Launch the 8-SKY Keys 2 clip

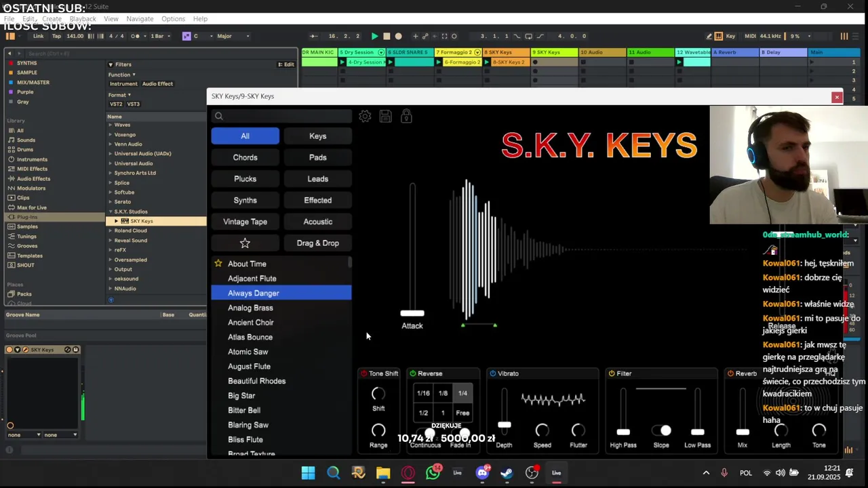point(487,62)
